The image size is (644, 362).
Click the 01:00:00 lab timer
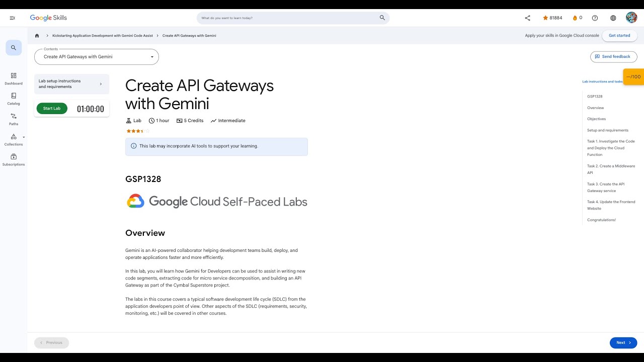[91, 109]
